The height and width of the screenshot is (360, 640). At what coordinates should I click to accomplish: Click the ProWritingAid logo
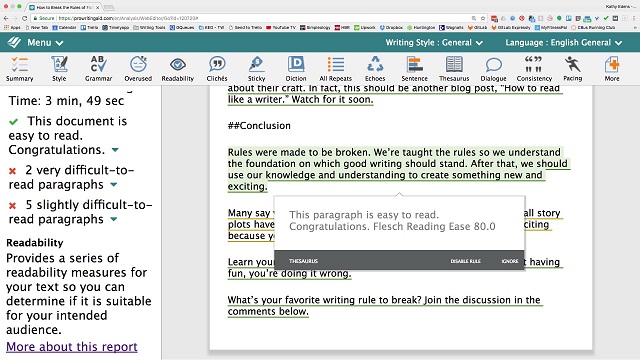tap(14, 42)
